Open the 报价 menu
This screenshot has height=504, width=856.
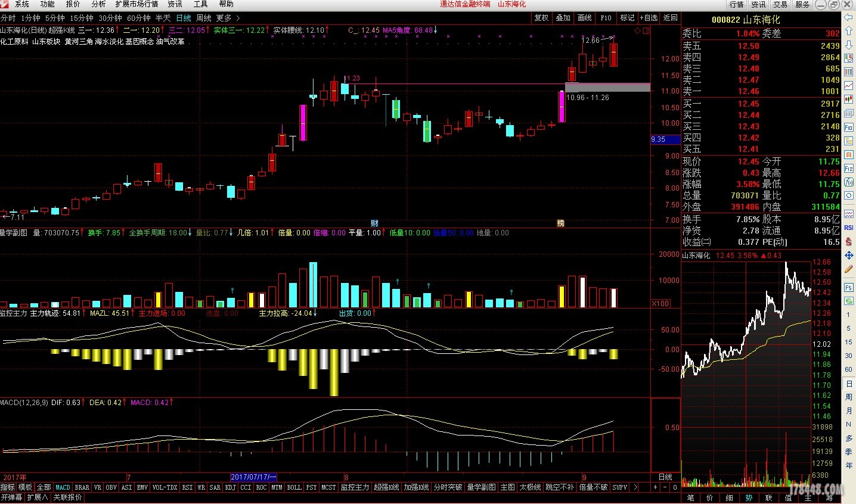coord(73,4)
